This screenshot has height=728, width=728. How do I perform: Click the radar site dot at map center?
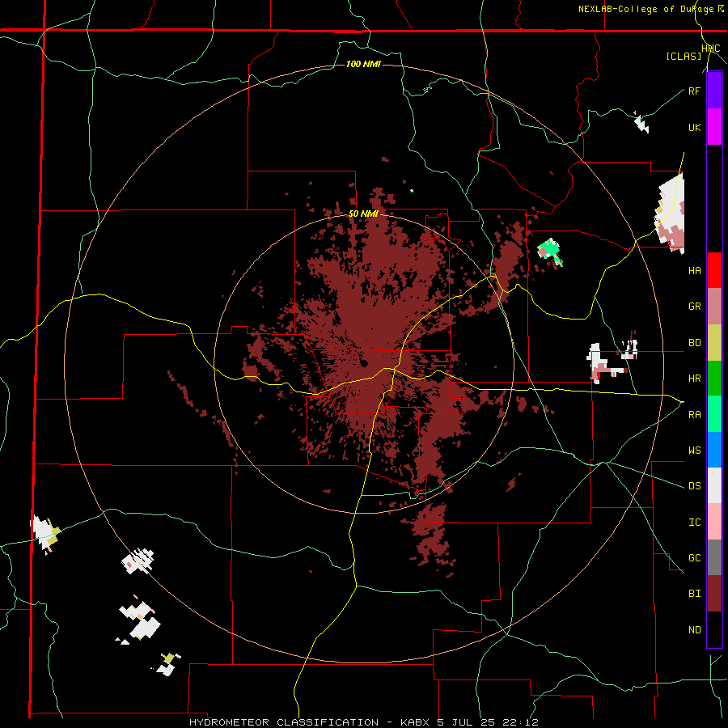364,362
